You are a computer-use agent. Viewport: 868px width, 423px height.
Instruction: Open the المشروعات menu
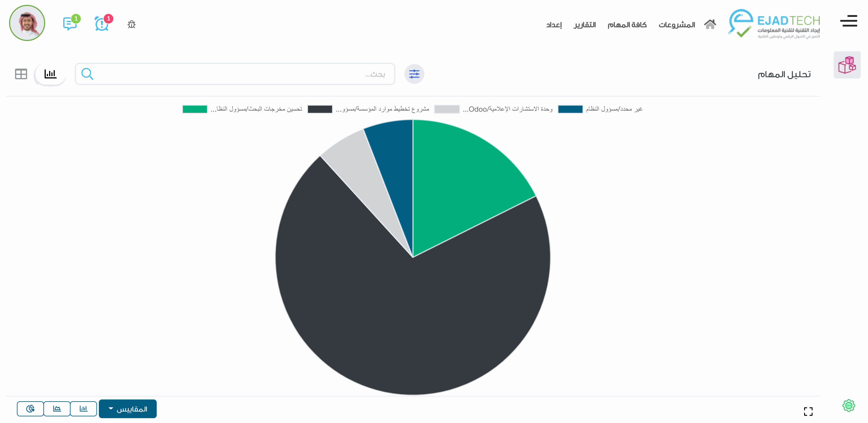tap(677, 25)
